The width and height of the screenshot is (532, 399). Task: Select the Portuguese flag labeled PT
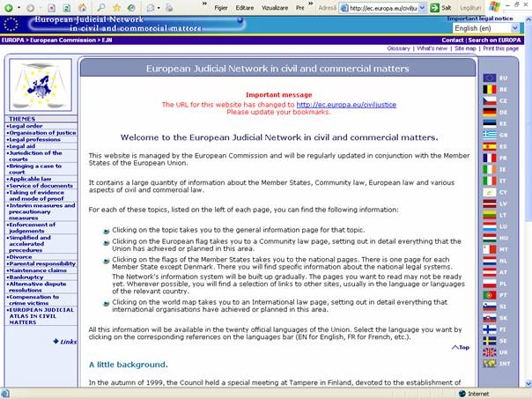point(490,295)
